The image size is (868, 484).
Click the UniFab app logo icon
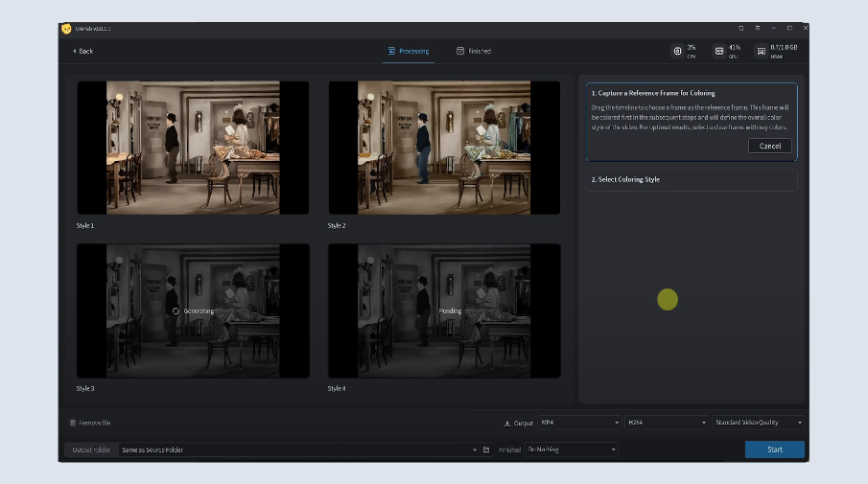tap(66, 28)
